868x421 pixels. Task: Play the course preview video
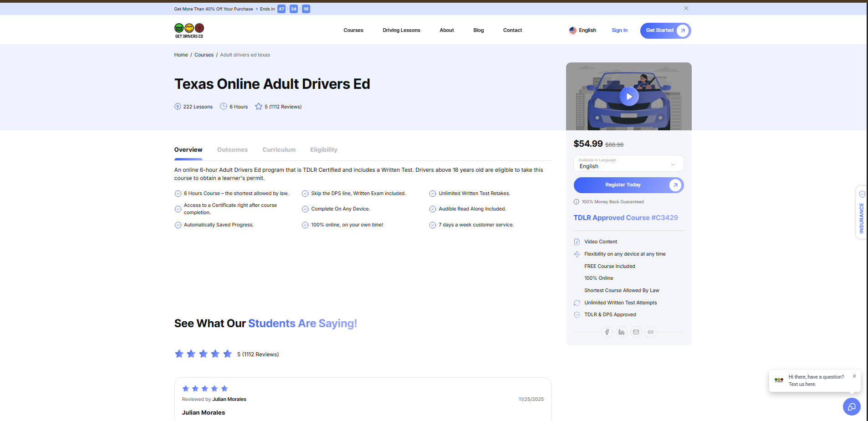pos(629,97)
